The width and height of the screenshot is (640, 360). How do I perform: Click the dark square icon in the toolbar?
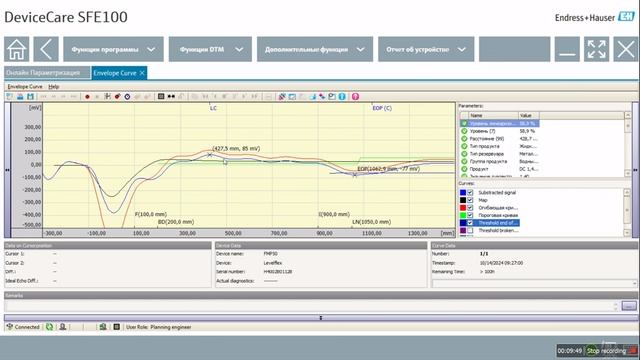click(x=161, y=96)
